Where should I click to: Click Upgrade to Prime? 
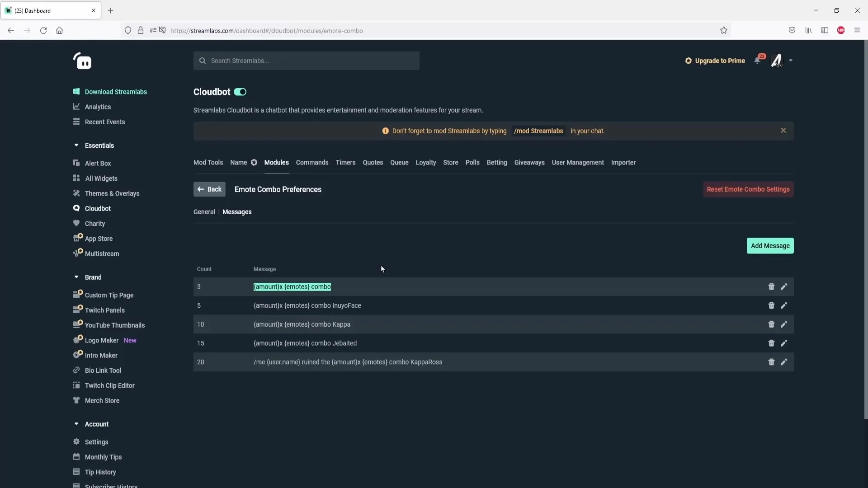coord(715,61)
